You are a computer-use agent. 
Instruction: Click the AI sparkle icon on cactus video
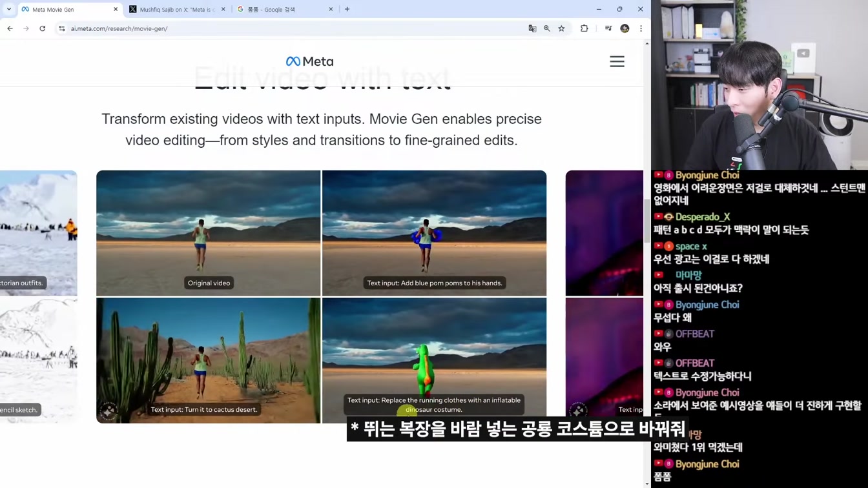[108, 411]
